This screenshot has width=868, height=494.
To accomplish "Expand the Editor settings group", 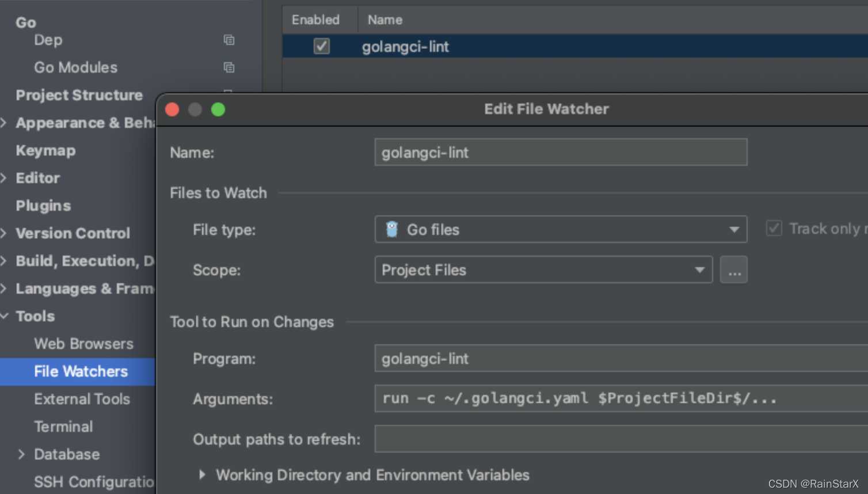I will [x=5, y=178].
